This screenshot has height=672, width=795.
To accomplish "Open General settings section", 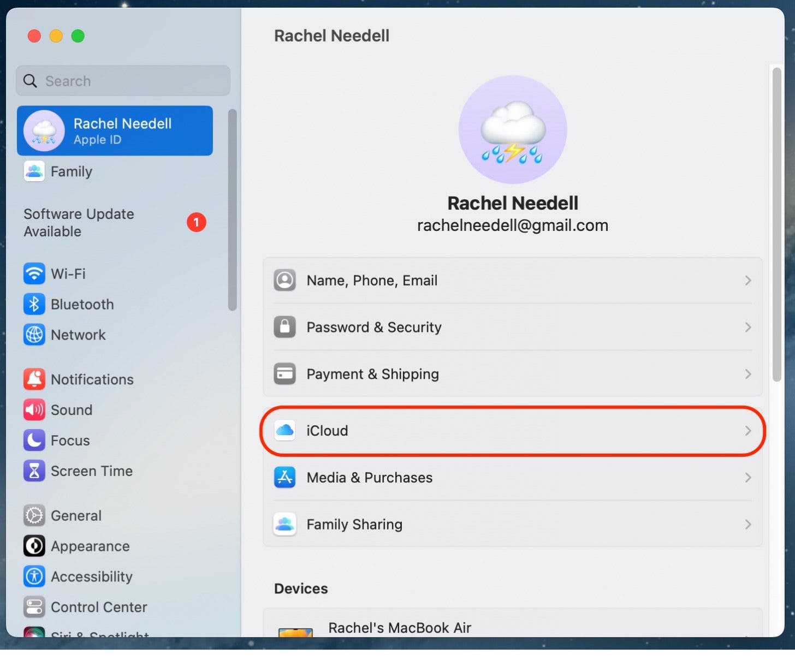I will coord(75,515).
